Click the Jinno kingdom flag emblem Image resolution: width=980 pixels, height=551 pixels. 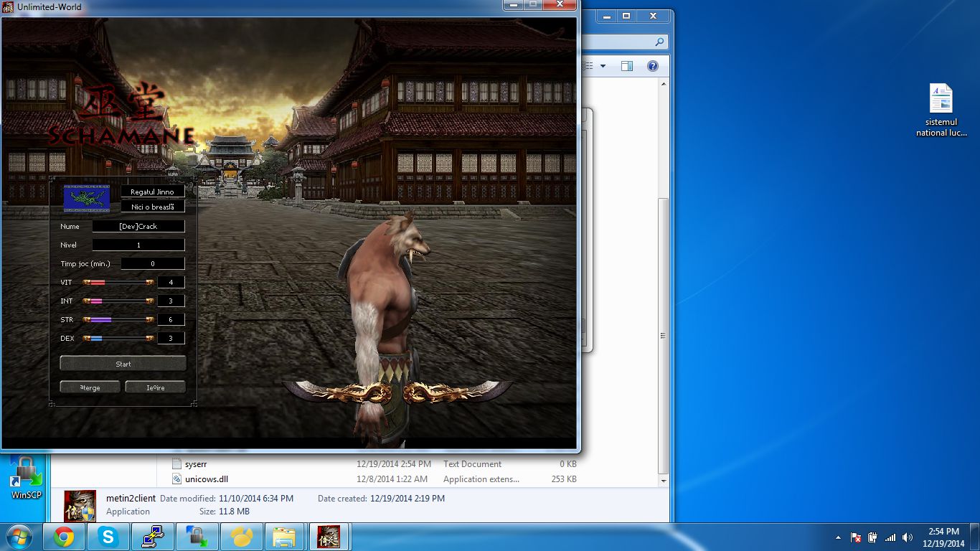click(x=87, y=198)
